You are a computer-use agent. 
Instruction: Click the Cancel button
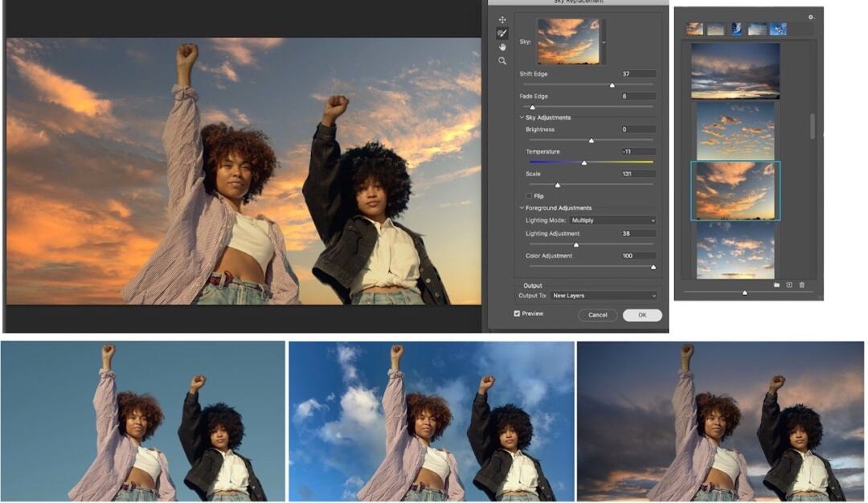597,315
